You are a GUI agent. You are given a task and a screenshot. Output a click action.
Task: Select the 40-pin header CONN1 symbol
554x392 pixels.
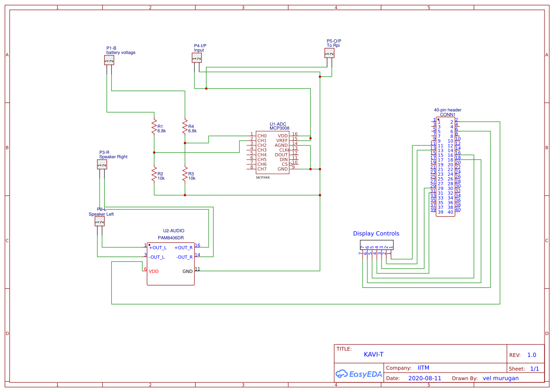point(445,166)
